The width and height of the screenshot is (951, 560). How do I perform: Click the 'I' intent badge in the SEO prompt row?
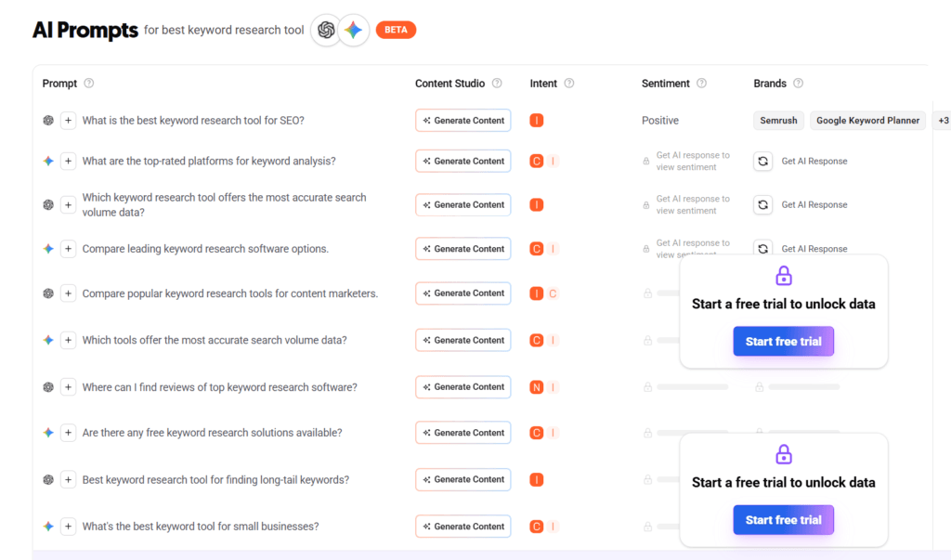coord(536,120)
